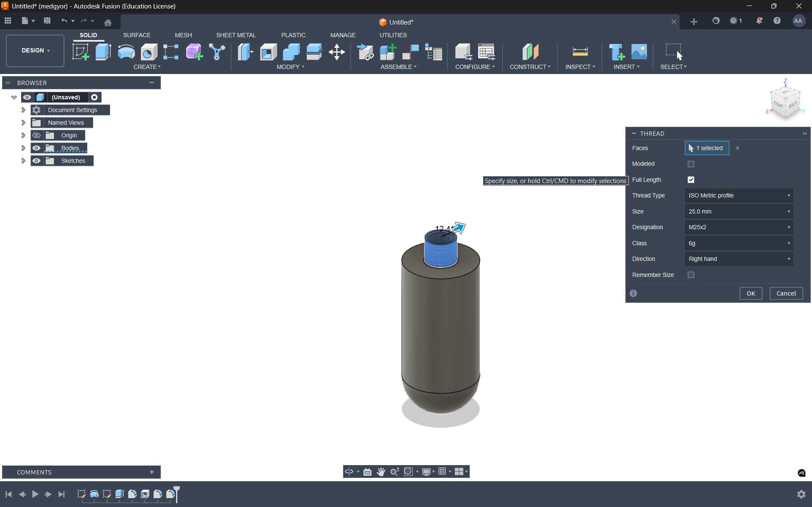Click the Extrude tool icon
Viewport: 812px width, 507px height.
[103, 52]
